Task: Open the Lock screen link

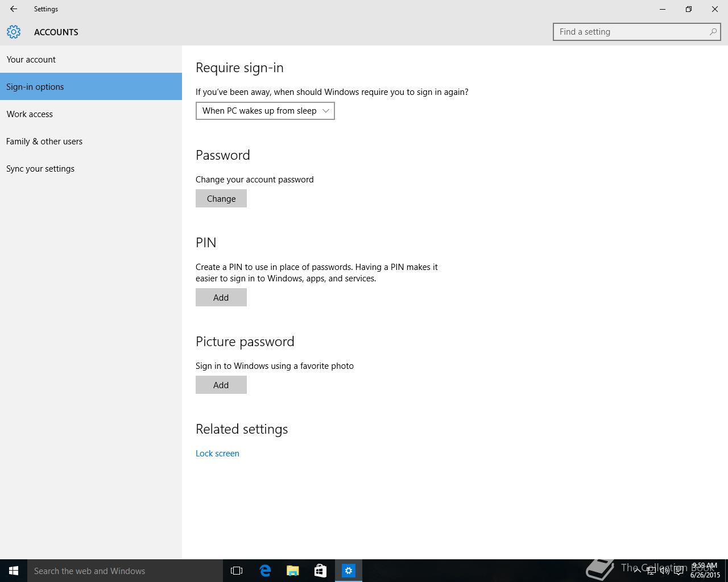Action: point(217,453)
